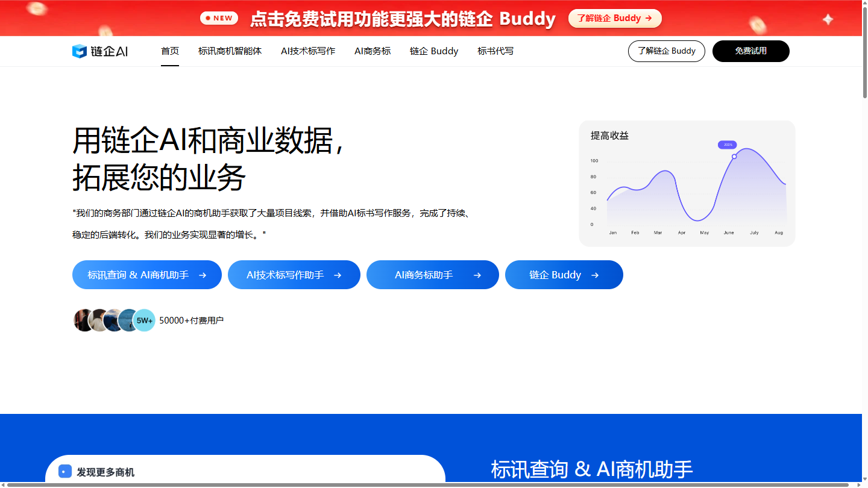Click the white 标讯查询 & AI商机助手 section heading
868x488 pixels.
point(592,469)
